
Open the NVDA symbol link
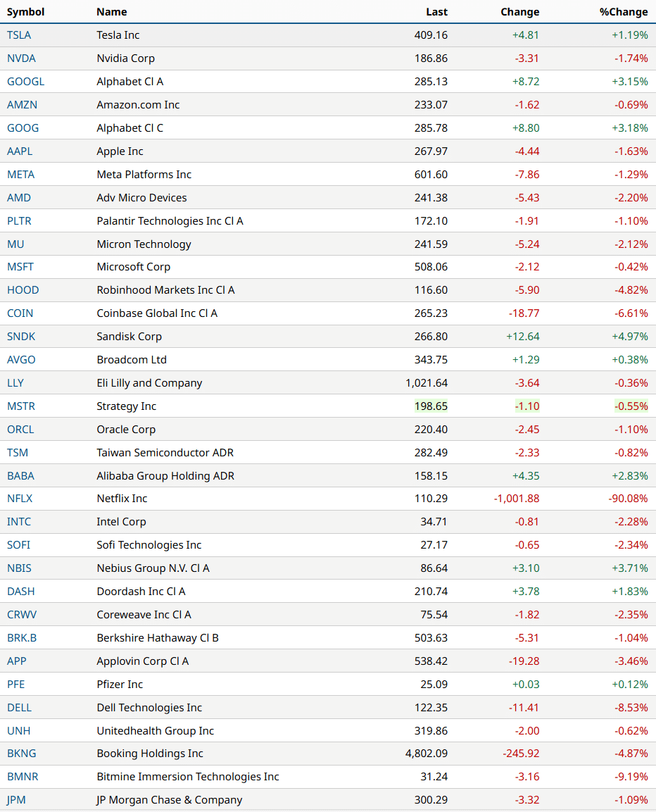pyautogui.click(x=21, y=58)
